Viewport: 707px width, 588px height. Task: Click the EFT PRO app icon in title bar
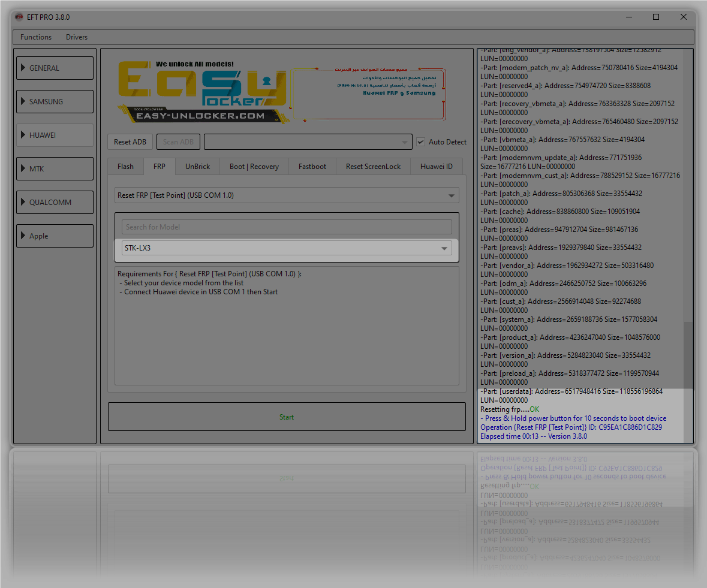click(19, 17)
